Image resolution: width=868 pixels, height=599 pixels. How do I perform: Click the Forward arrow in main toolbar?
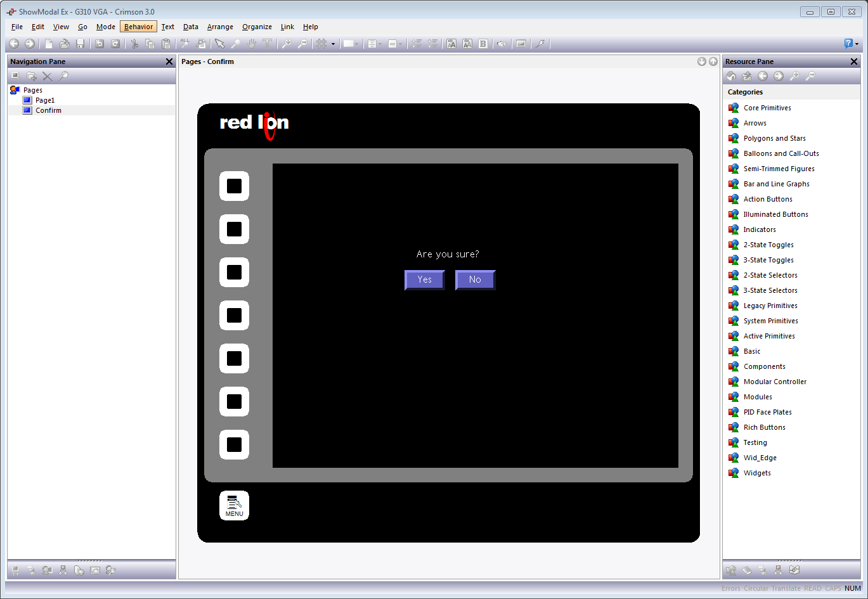(30, 44)
